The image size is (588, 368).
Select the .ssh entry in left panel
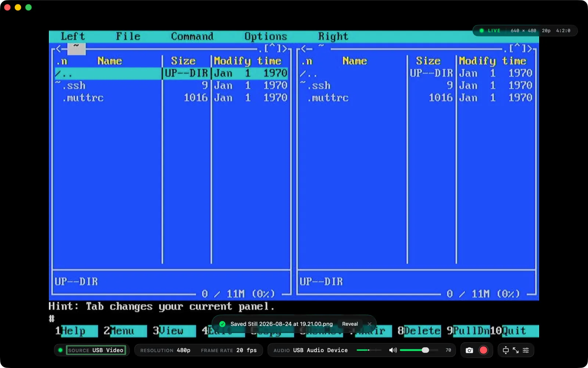pos(171,86)
